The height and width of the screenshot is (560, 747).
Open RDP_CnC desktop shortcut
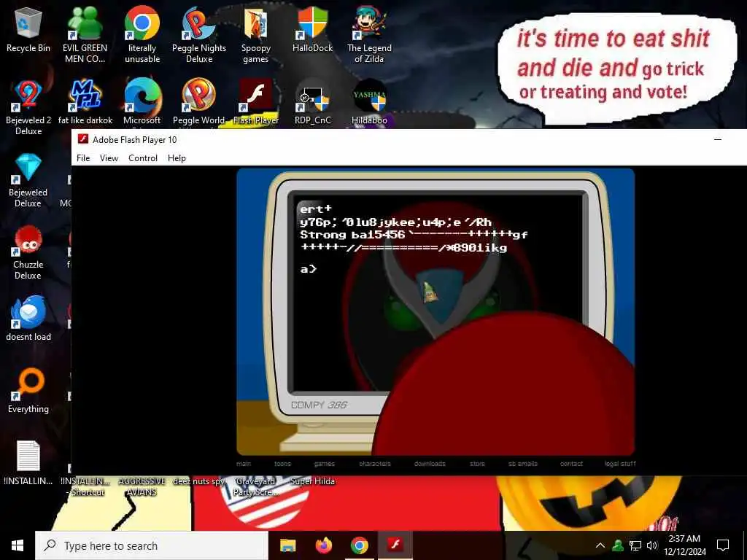[312, 102]
